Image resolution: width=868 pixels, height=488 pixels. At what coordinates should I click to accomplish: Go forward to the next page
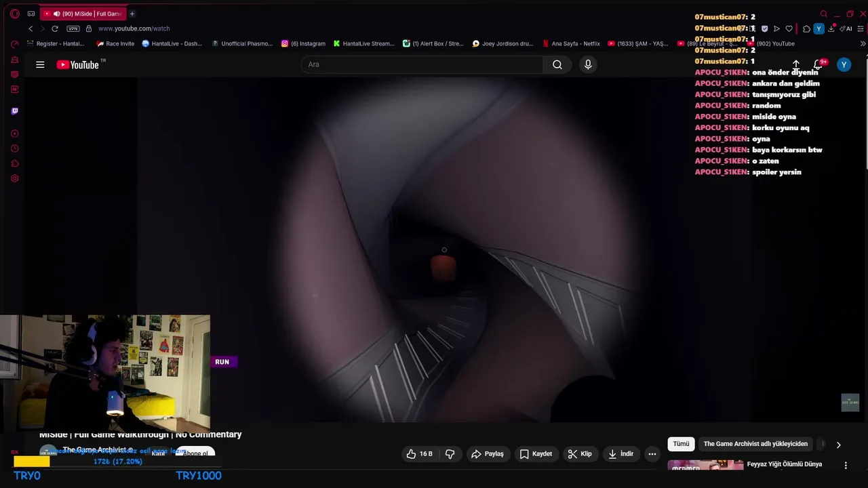click(43, 28)
